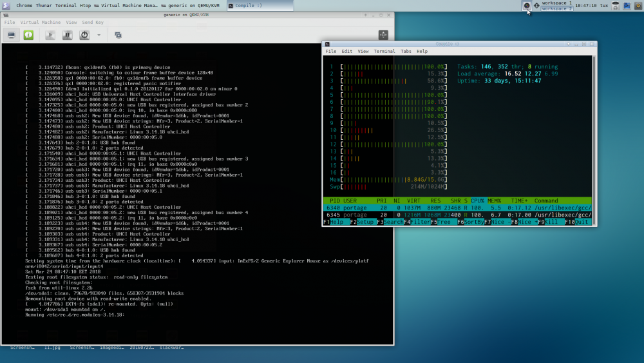Image resolution: width=644 pixels, height=363 pixels.
Task: Sort htop by VIRT column header
Action: (x=413, y=201)
